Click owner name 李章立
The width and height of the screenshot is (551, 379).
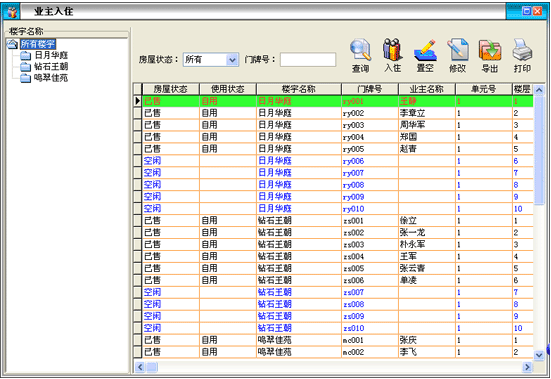click(x=412, y=113)
